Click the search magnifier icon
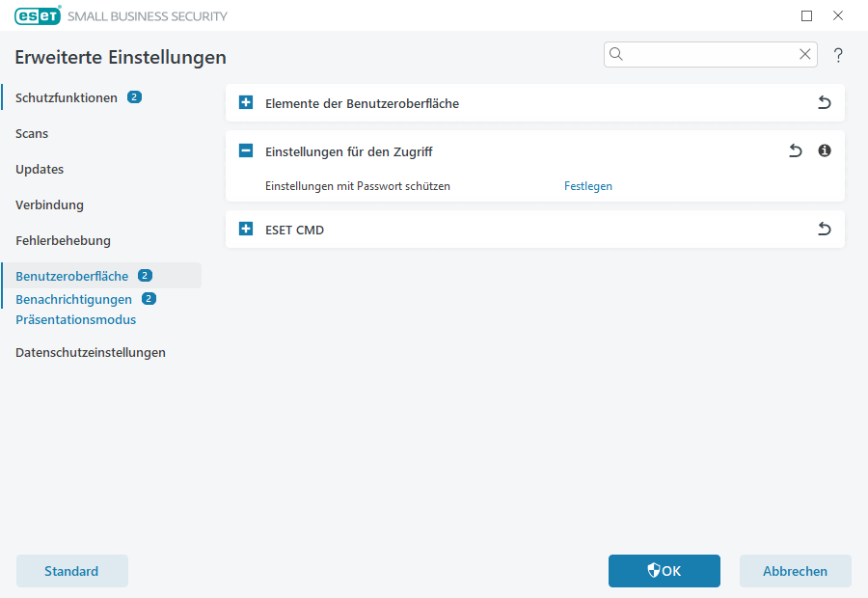This screenshot has width=868, height=598. pos(616,54)
